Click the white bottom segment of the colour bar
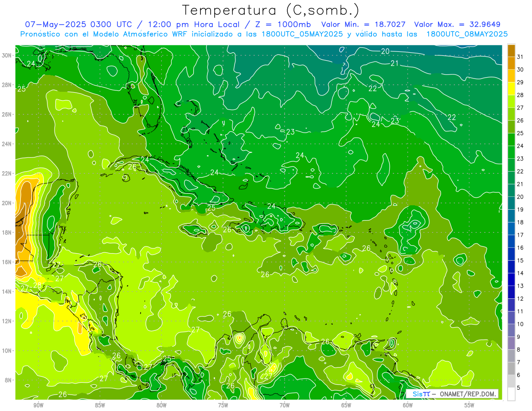532x411 pixels. click(x=511, y=394)
